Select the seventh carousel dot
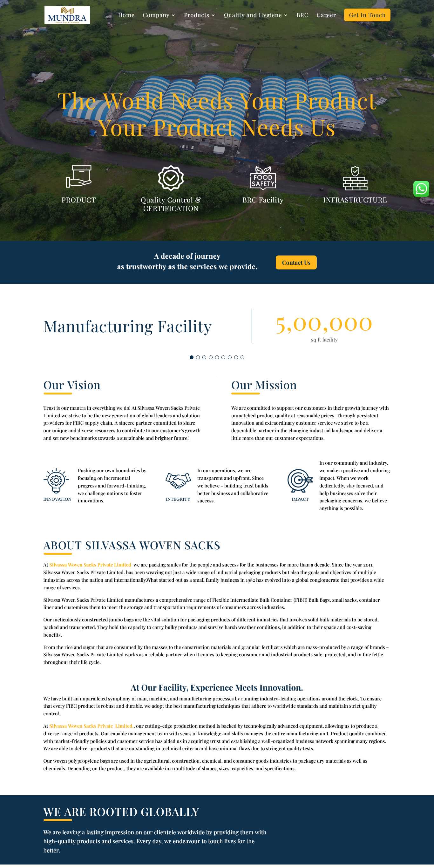434x868 pixels. click(230, 357)
